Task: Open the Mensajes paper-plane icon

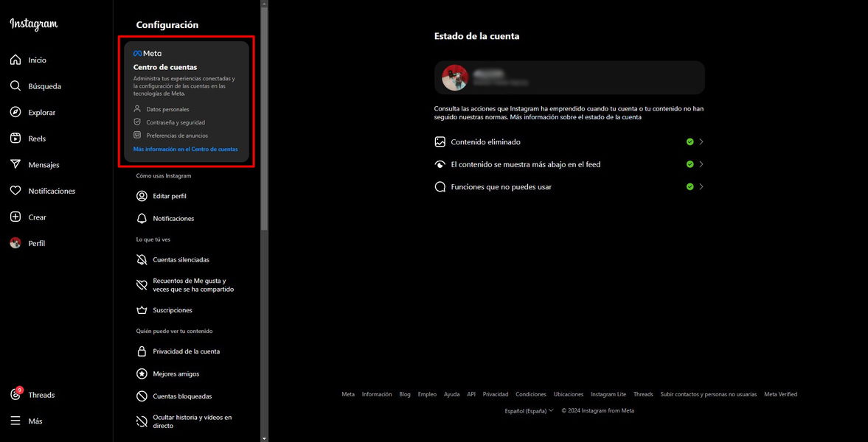Action: pos(15,165)
